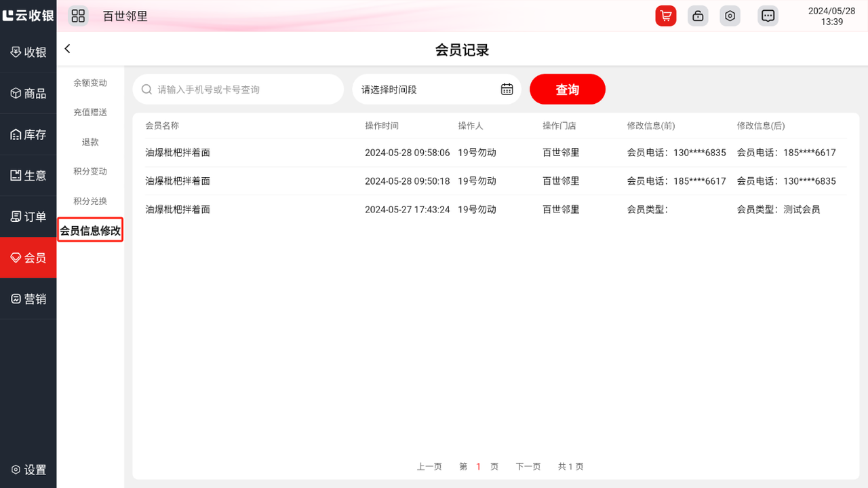Image resolution: width=868 pixels, height=488 pixels.
Task: Switch to the 余额变动 tab
Action: tap(90, 83)
